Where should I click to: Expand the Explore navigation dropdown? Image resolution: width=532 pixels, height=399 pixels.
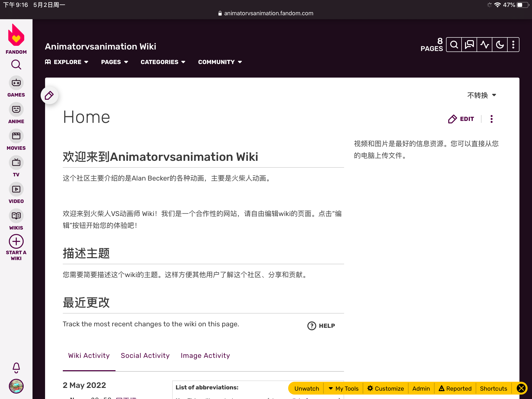(x=67, y=62)
